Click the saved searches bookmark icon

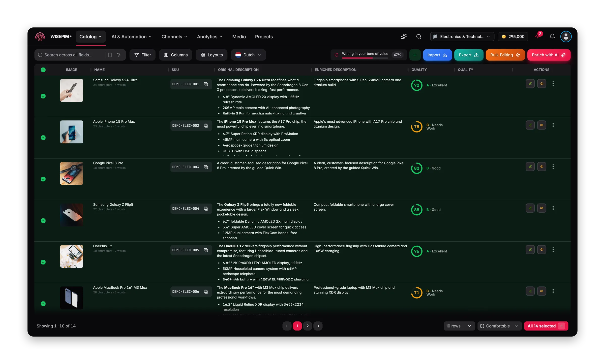coord(110,55)
